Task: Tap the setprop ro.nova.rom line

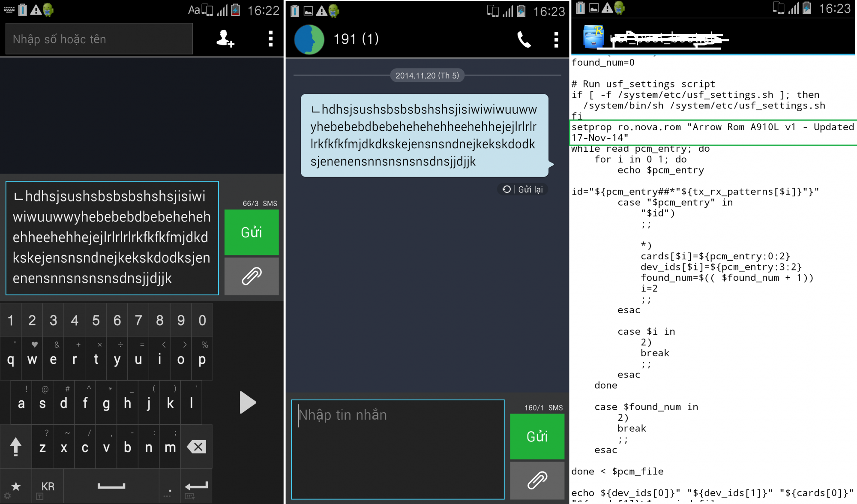Action: 713,132
